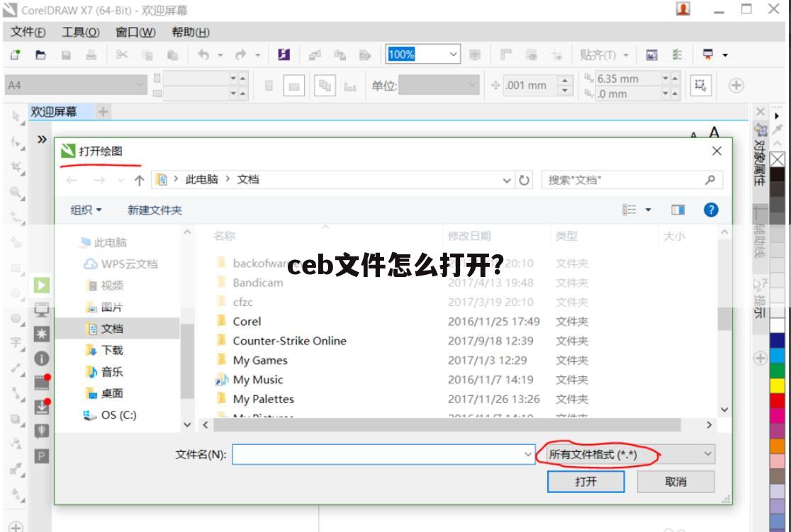791x532 pixels.
Task: Click the horizontal scrollbar of file list
Action: click(447, 425)
